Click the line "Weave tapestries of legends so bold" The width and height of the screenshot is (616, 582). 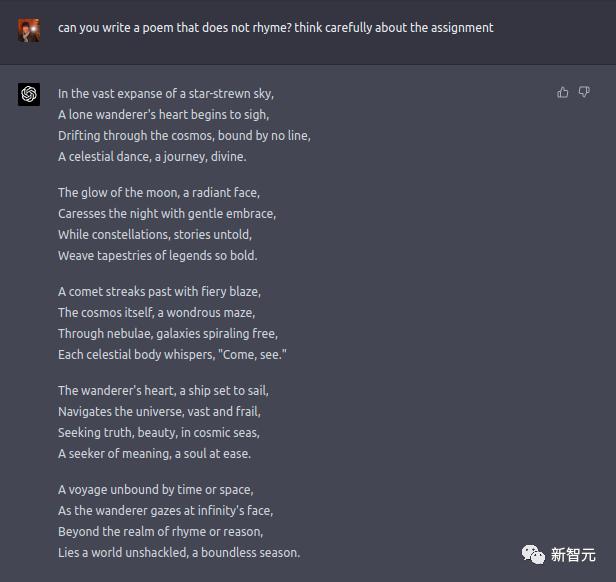[x=157, y=256]
